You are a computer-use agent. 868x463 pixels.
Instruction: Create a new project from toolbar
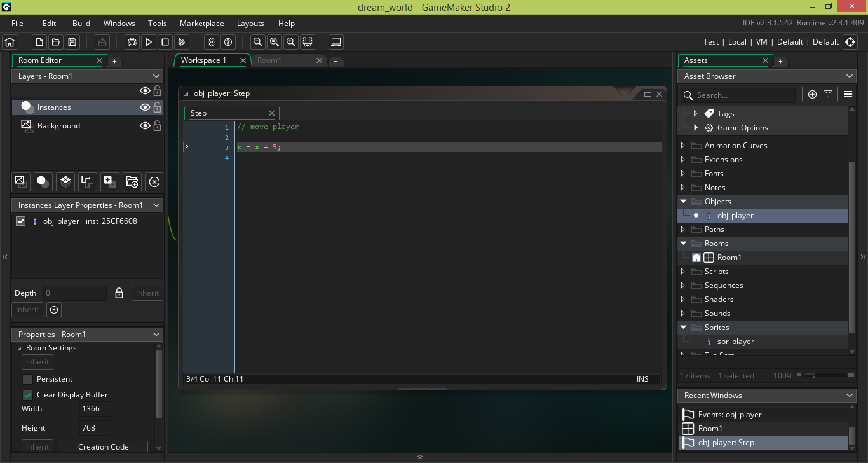(39, 42)
